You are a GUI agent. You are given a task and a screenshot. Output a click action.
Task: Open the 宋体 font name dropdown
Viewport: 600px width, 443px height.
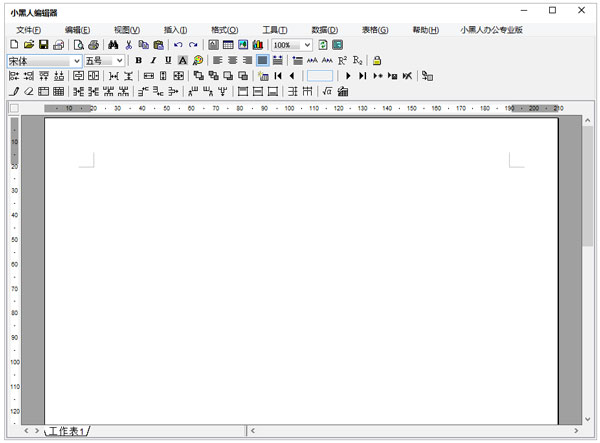pos(76,61)
